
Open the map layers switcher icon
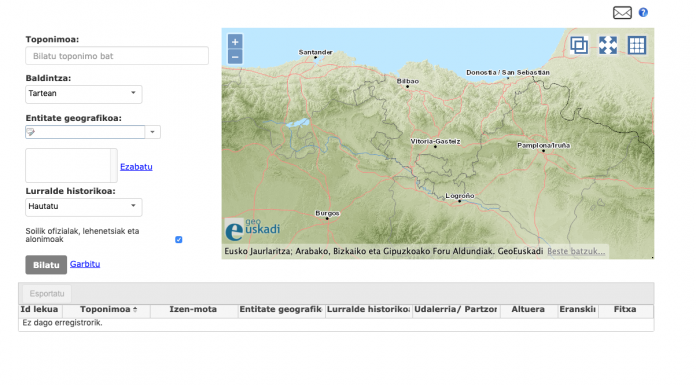(x=579, y=45)
